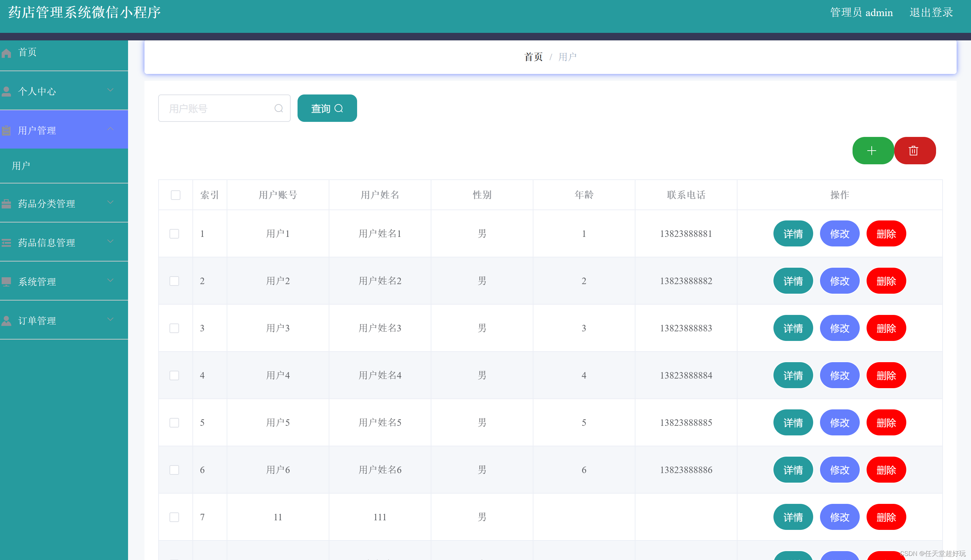Click the monitor icon for 系统管理
Image resolution: width=971 pixels, height=560 pixels.
point(6,282)
